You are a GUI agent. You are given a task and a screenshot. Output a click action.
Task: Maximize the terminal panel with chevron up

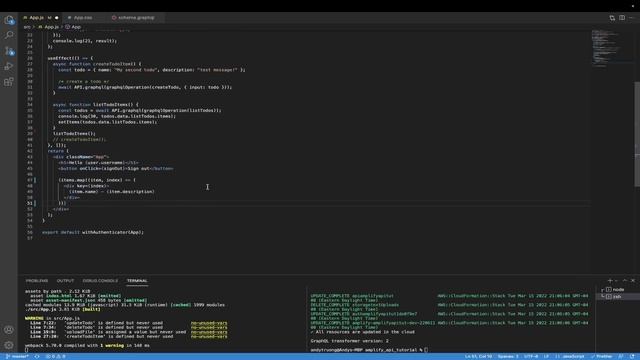coord(624,280)
